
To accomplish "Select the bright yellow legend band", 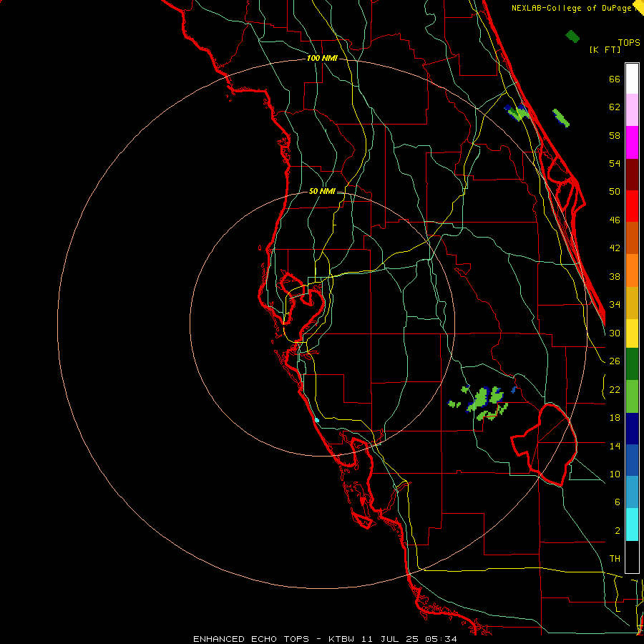I will pyautogui.click(x=632, y=333).
